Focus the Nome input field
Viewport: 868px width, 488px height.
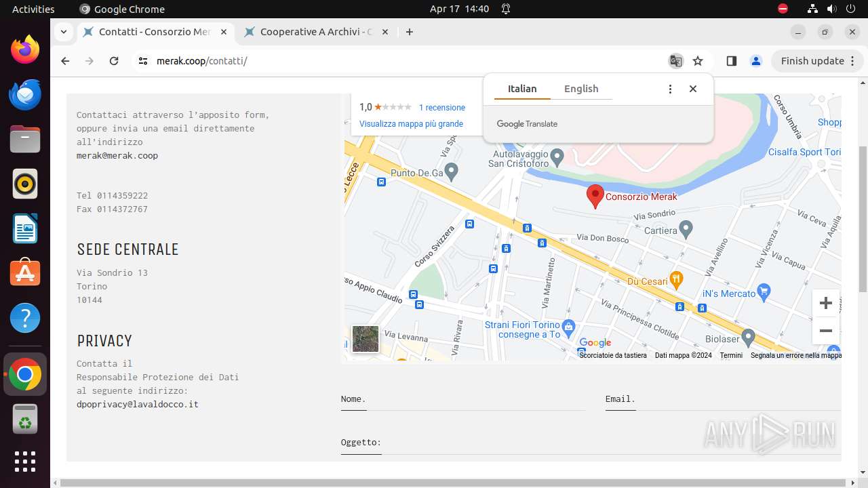pos(463,400)
